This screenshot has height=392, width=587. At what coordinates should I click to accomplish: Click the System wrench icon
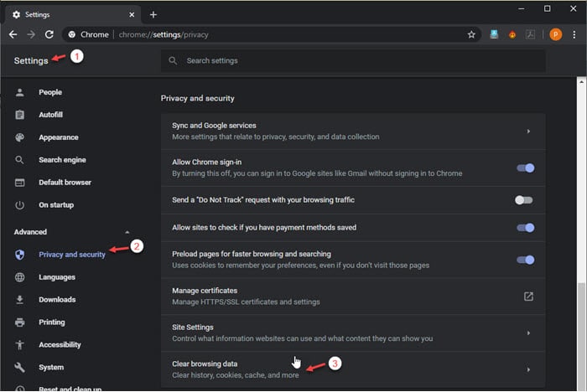[x=20, y=368]
